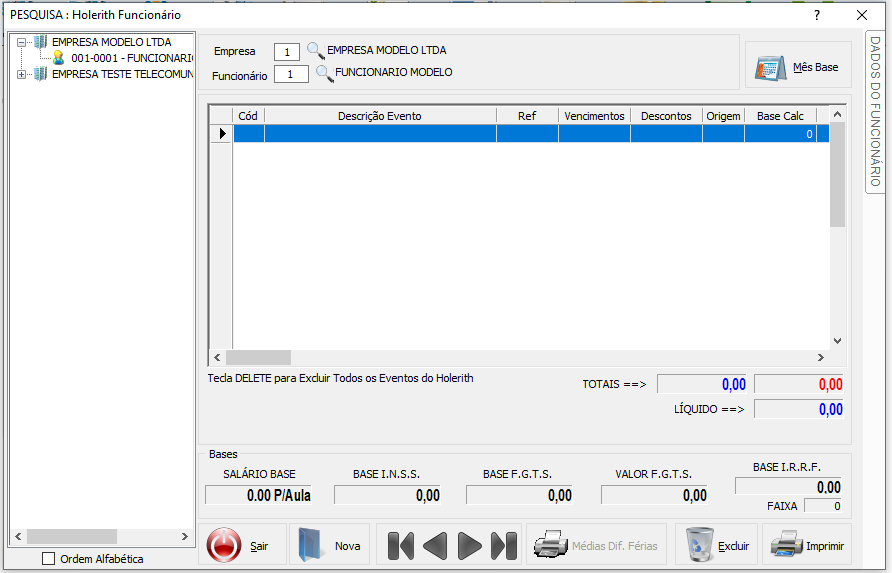Screen dimensions: 892x573
Task: Click the tree panel scrollbar right arrow
Action: pyautogui.click(x=184, y=536)
